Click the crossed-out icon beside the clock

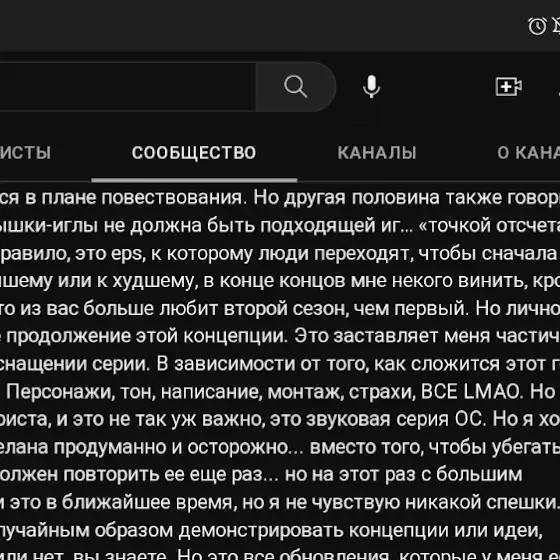pos(556,26)
